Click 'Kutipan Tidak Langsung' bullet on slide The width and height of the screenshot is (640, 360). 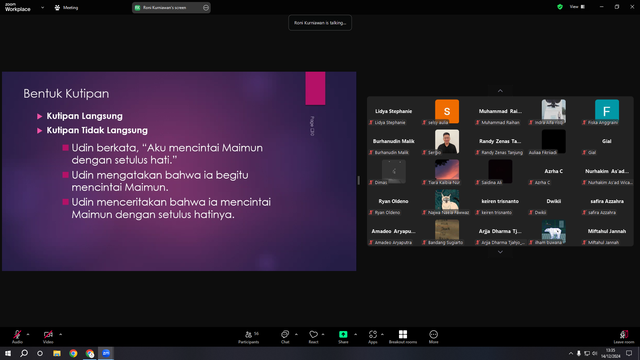click(97, 130)
